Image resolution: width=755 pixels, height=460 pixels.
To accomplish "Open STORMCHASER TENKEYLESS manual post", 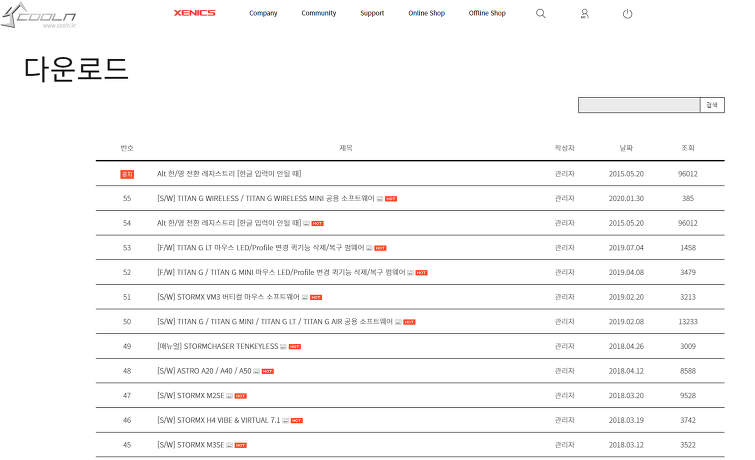I will click(x=218, y=346).
